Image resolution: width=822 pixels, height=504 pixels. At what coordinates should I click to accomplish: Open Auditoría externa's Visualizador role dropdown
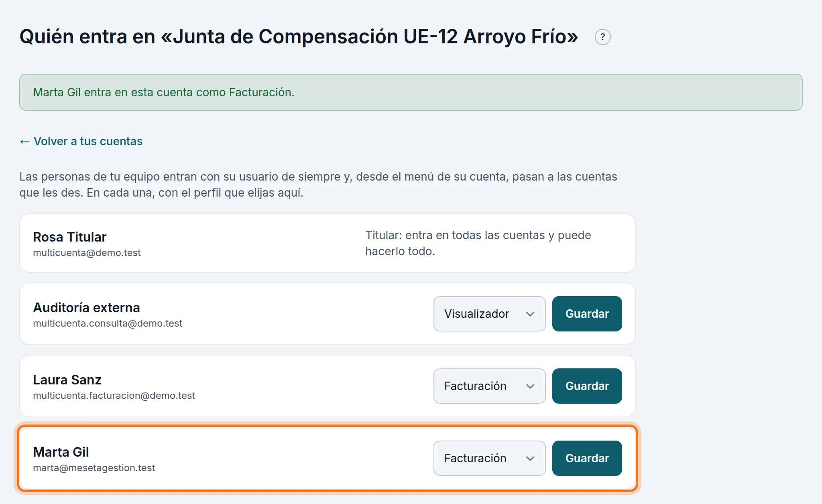pyautogui.click(x=489, y=314)
